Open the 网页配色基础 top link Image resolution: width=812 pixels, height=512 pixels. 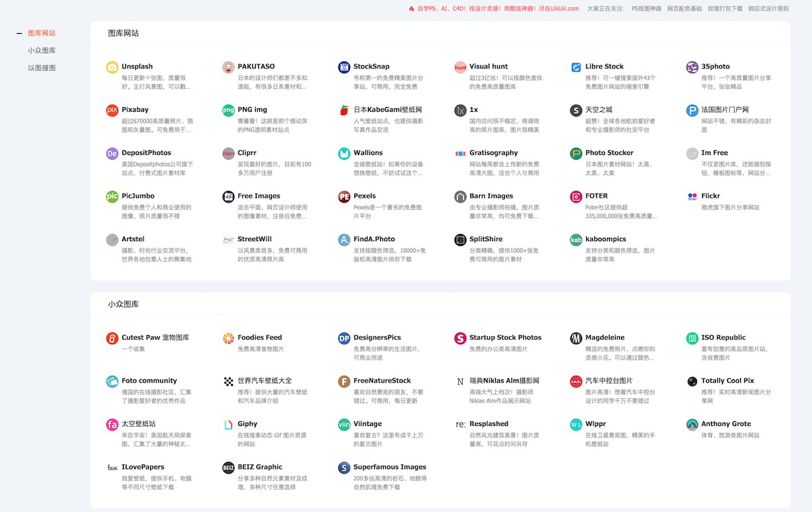[x=684, y=9]
